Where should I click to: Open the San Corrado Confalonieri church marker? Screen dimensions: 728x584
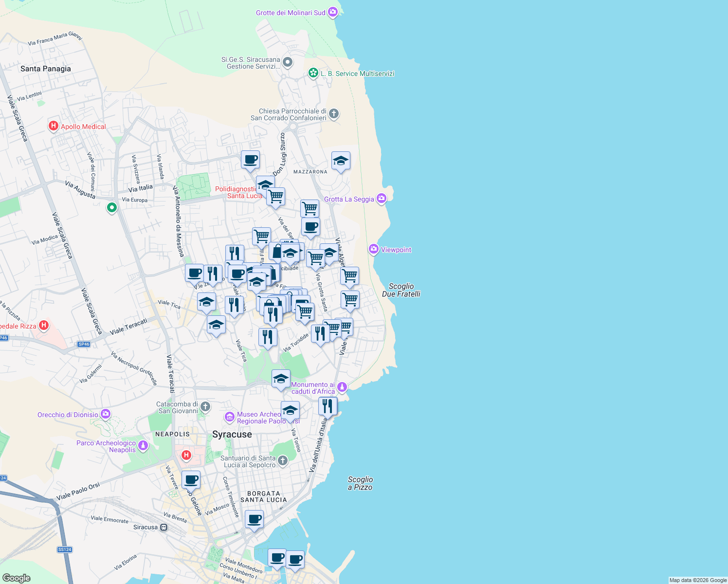[x=333, y=114]
